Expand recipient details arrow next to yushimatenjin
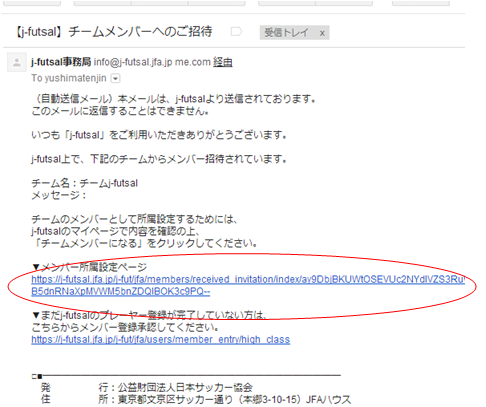This screenshot has width=486, height=407. (x=115, y=79)
